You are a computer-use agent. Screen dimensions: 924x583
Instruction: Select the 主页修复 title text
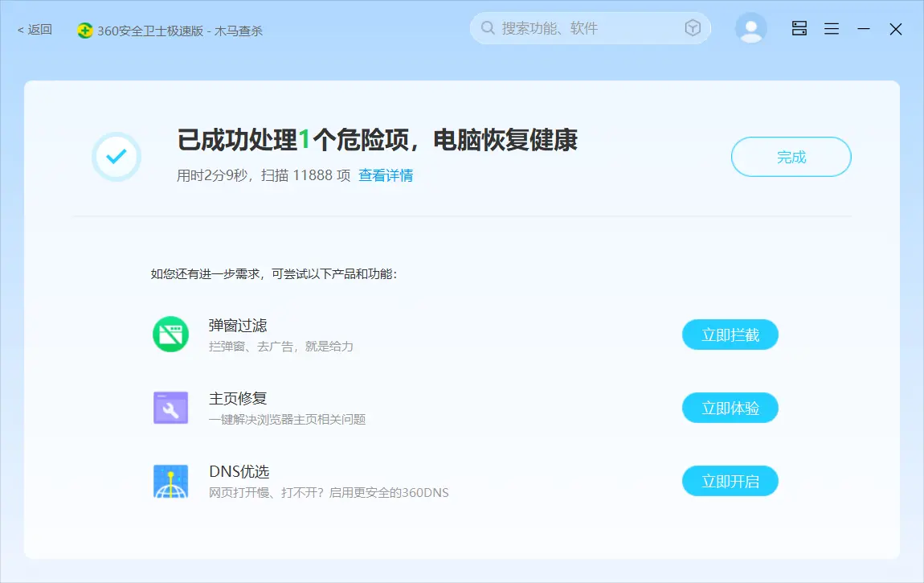(238, 399)
